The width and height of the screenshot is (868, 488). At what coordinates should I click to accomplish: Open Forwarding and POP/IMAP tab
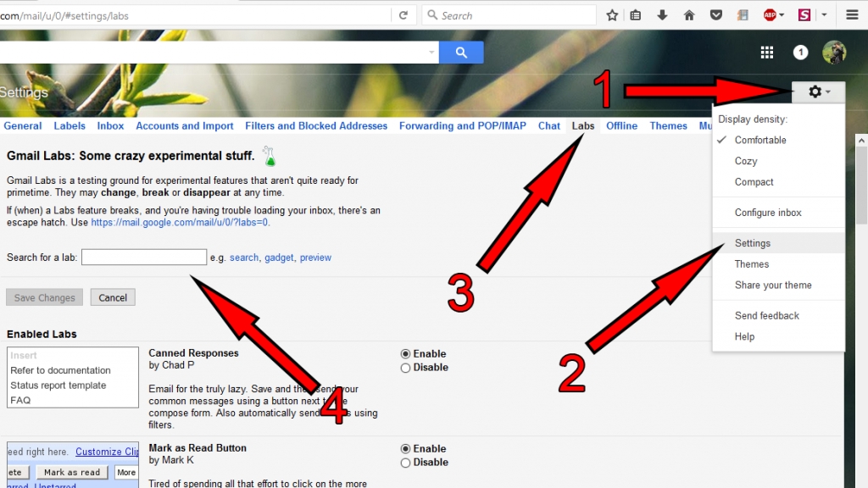tap(462, 125)
